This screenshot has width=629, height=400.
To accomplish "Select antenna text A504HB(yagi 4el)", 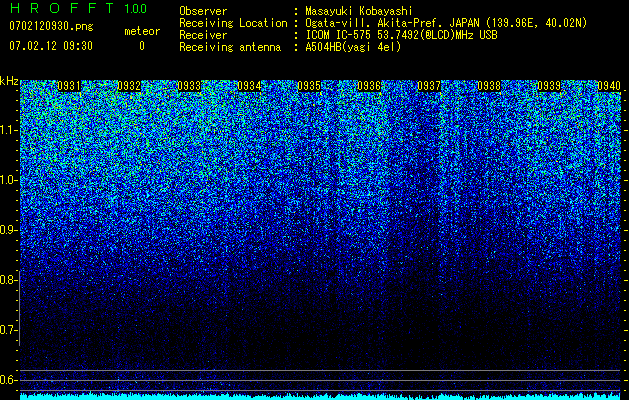I will coord(353,47).
